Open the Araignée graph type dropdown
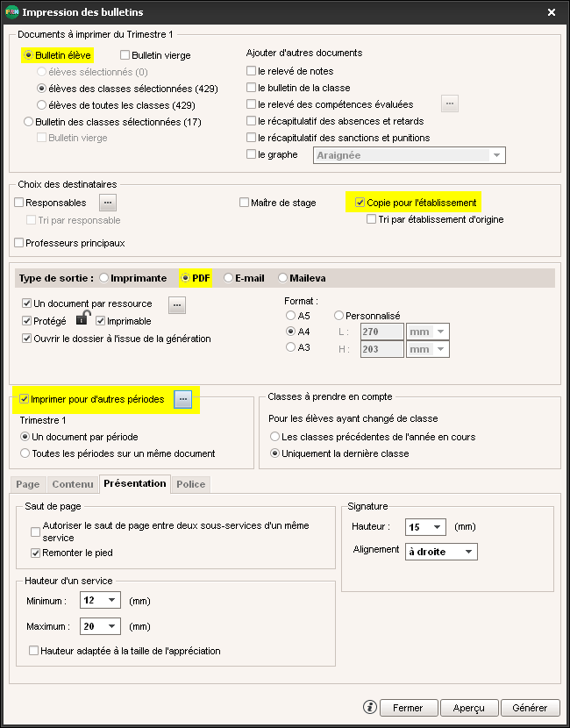Screen dimensions: 570x728 click(410, 155)
